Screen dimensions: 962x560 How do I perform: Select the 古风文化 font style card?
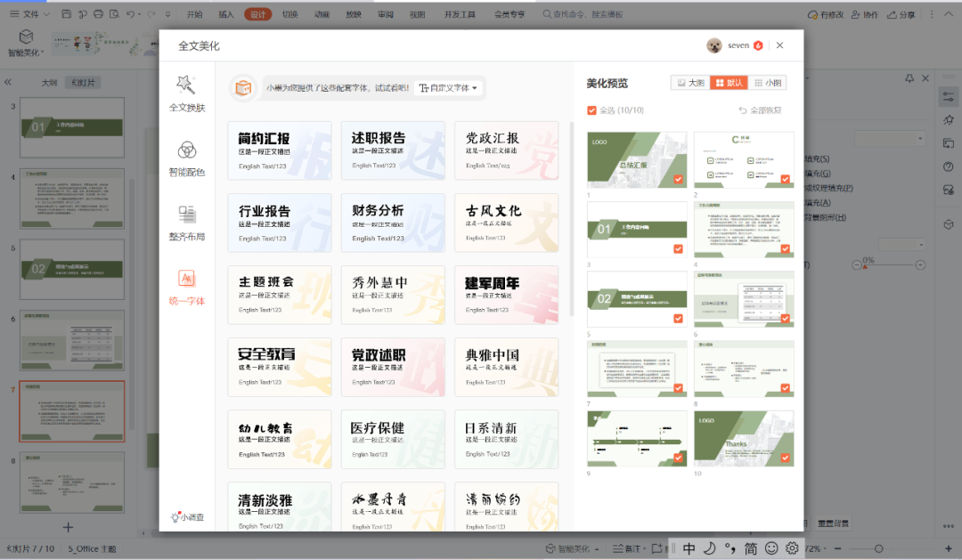coord(506,223)
